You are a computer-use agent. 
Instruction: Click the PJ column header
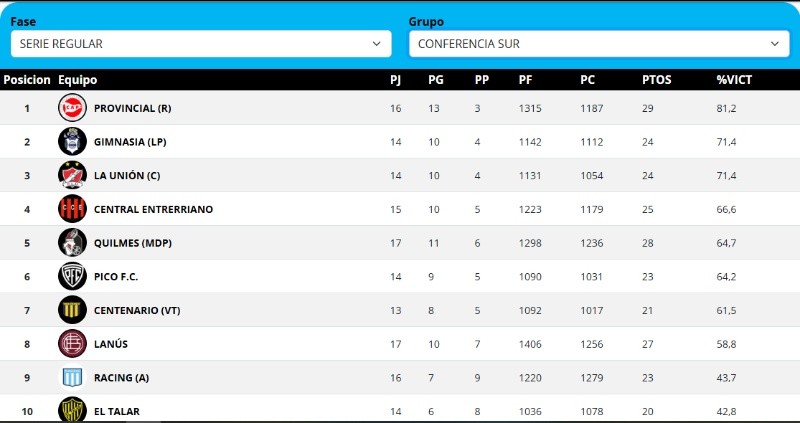coord(396,80)
